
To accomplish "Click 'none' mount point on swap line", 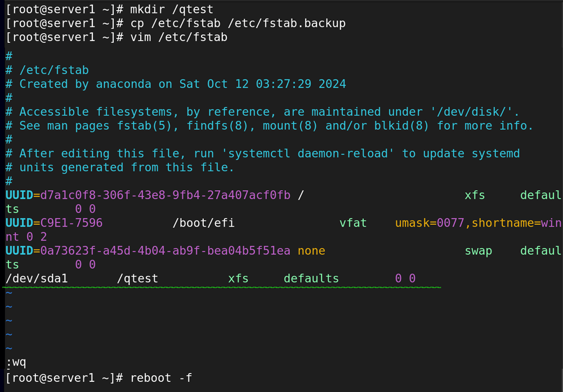I will point(311,251).
